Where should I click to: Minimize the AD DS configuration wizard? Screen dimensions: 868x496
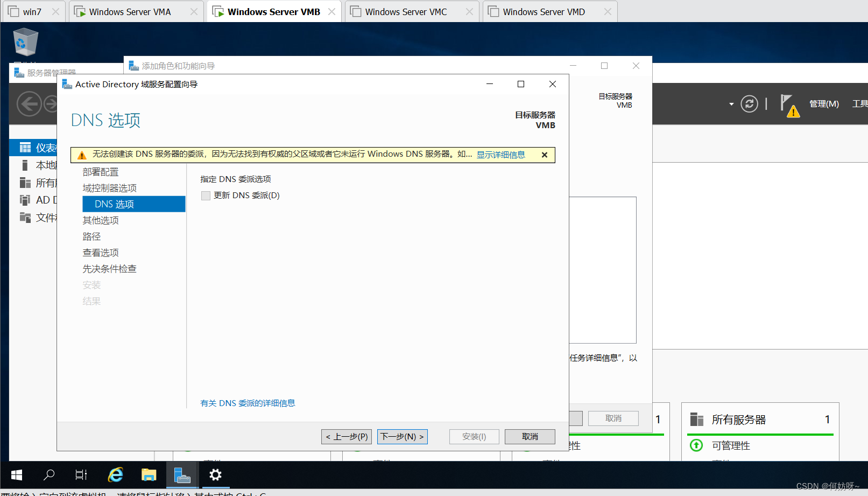(x=490, y=84)
